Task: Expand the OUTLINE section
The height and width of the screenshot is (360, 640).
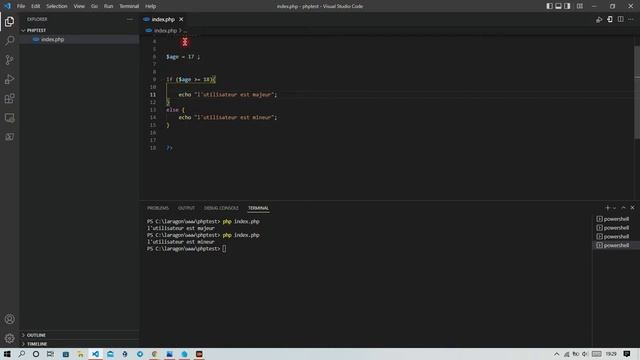Action: click(79, 335)
